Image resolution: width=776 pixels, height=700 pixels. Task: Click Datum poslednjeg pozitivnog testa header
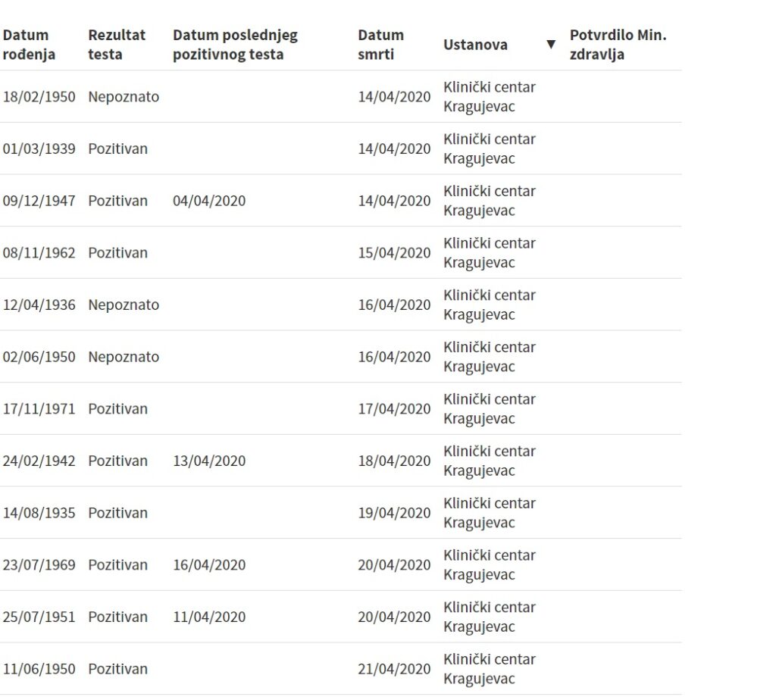(235, 45)
